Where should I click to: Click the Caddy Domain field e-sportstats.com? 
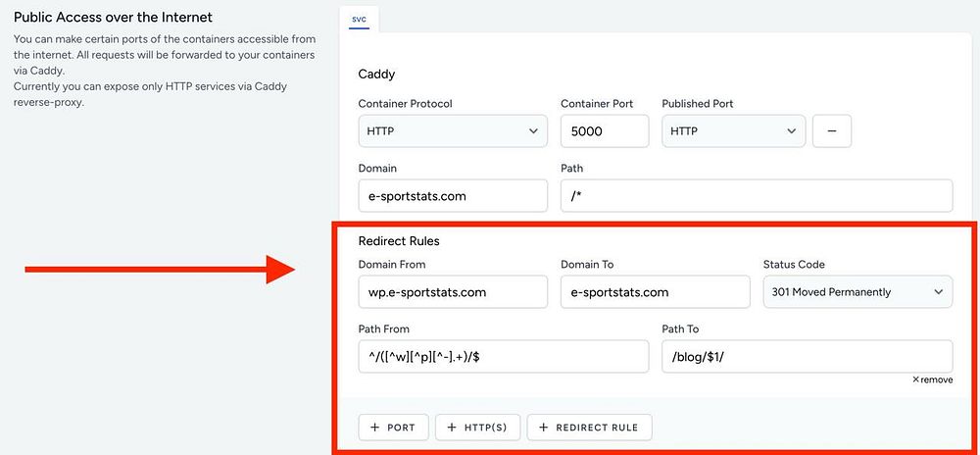453,195
